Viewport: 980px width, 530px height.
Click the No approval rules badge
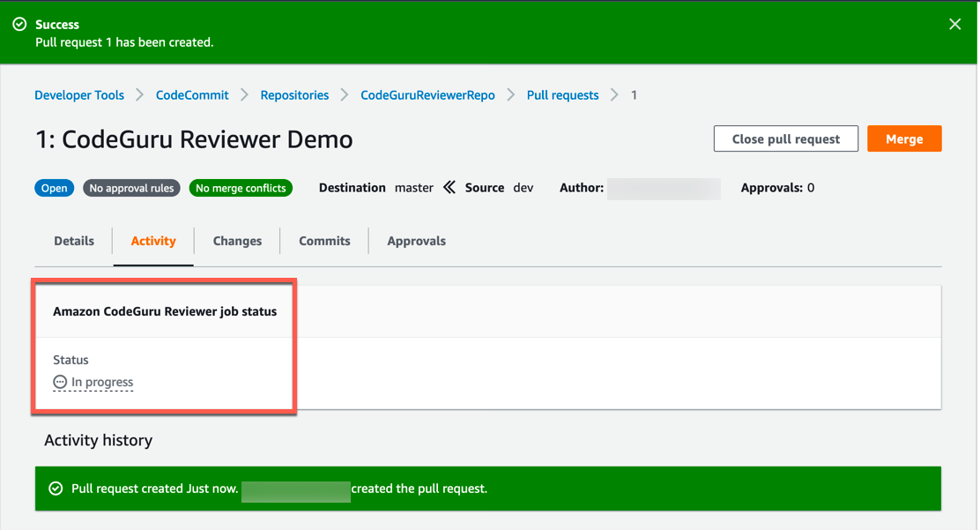point(131,187)
